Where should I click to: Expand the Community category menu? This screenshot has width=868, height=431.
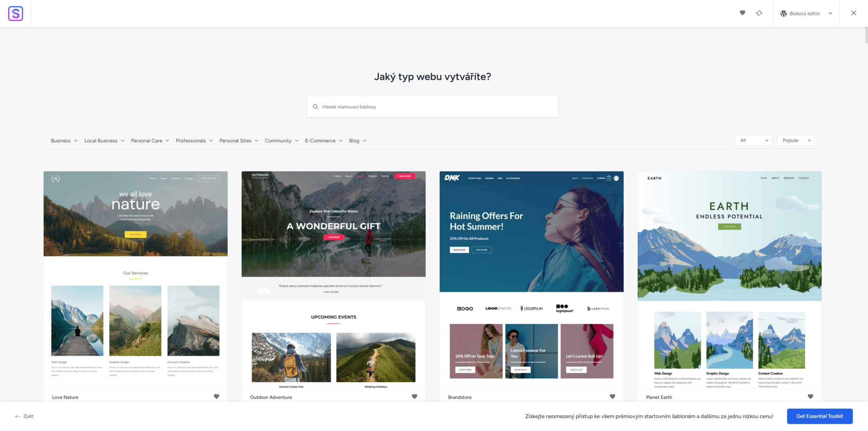coord(281,140)
